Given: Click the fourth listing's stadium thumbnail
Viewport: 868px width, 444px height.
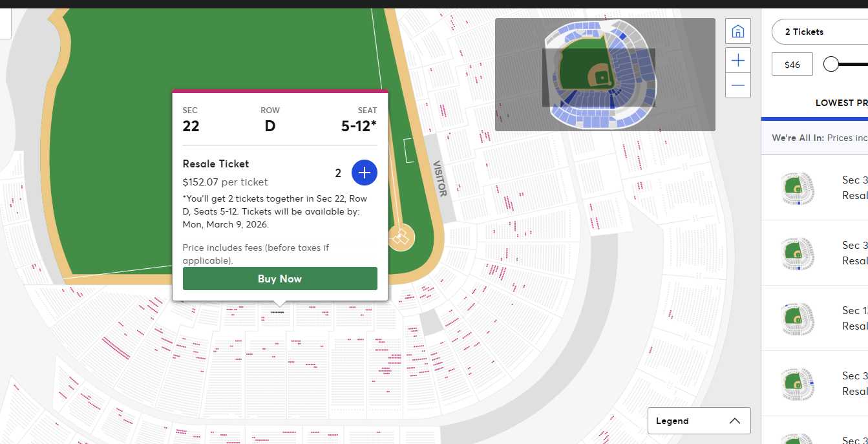Looking at the screenshot, I should tap(797, 384).
